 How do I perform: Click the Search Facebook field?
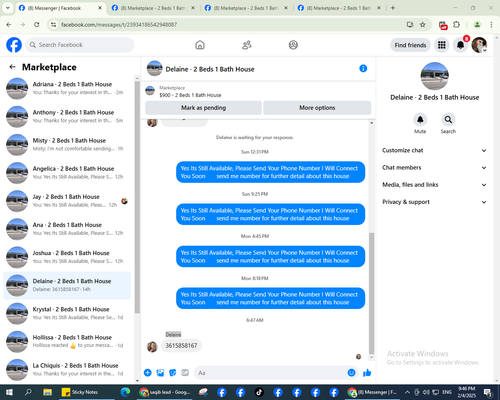80,45
